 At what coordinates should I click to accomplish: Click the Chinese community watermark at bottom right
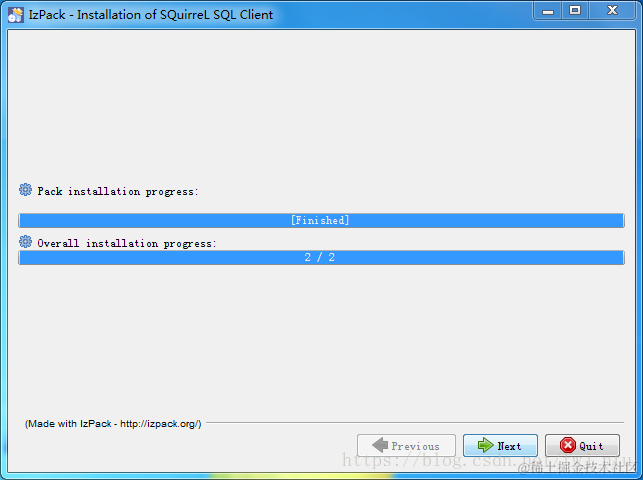(577, 467)
